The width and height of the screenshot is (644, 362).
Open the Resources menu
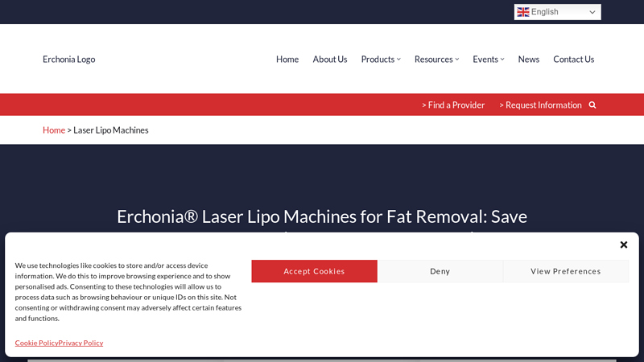pos(434,59)
